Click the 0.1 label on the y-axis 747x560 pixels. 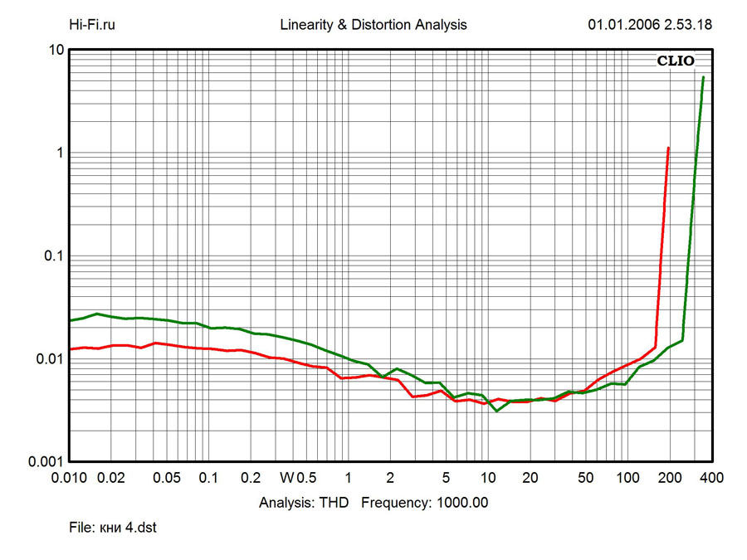[x=54, y=256]
